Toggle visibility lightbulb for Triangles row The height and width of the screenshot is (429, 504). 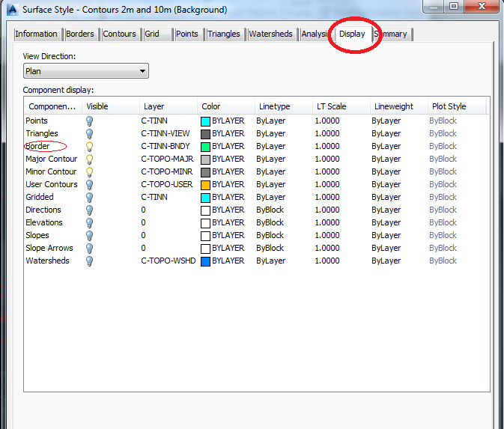[90, 133]
